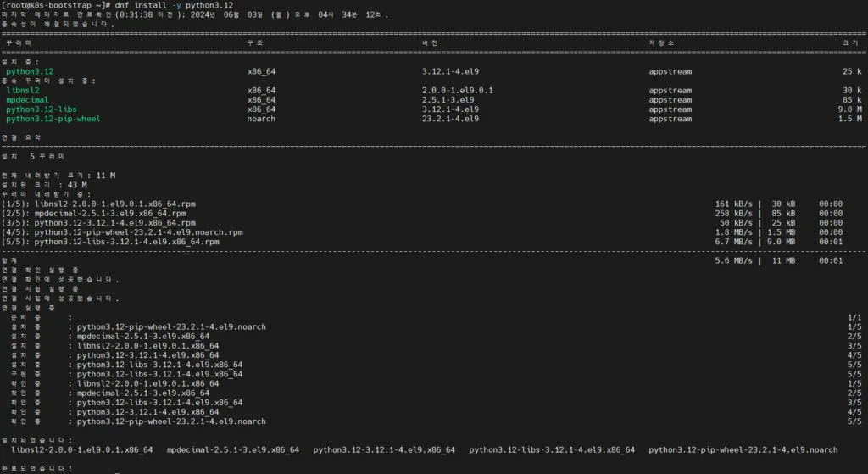Click the "1/1" counter on the 준비 중 line

coord(854,317)
